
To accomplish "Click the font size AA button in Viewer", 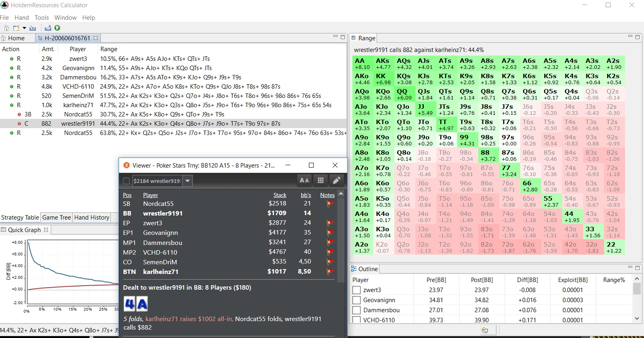I will point(304,180).
